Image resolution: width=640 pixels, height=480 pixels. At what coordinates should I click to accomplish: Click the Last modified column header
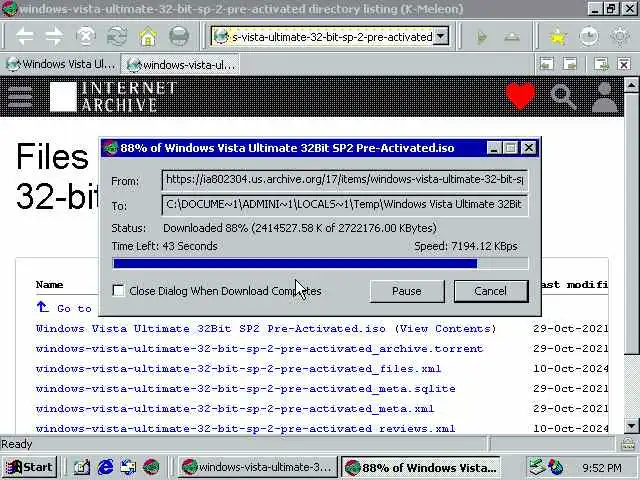click(574, 284)
